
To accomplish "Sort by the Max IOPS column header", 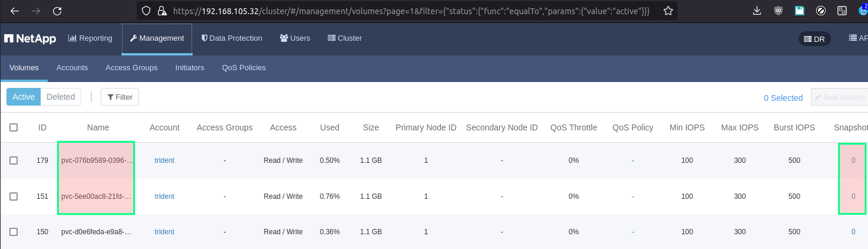I will (x=740, y=127).
